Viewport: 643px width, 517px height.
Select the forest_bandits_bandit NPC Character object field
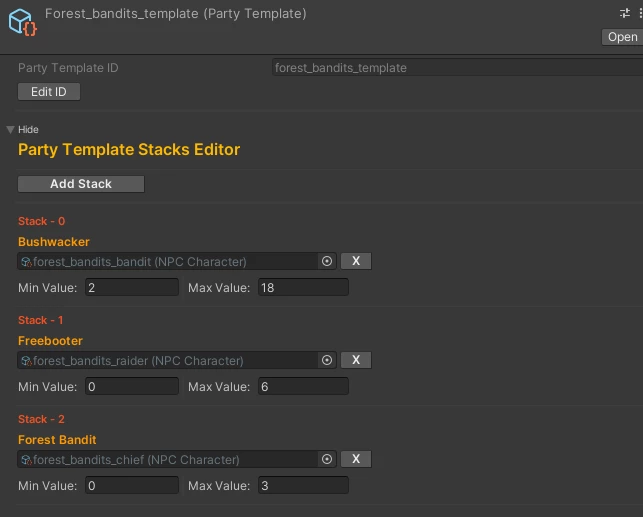(167, 262)
